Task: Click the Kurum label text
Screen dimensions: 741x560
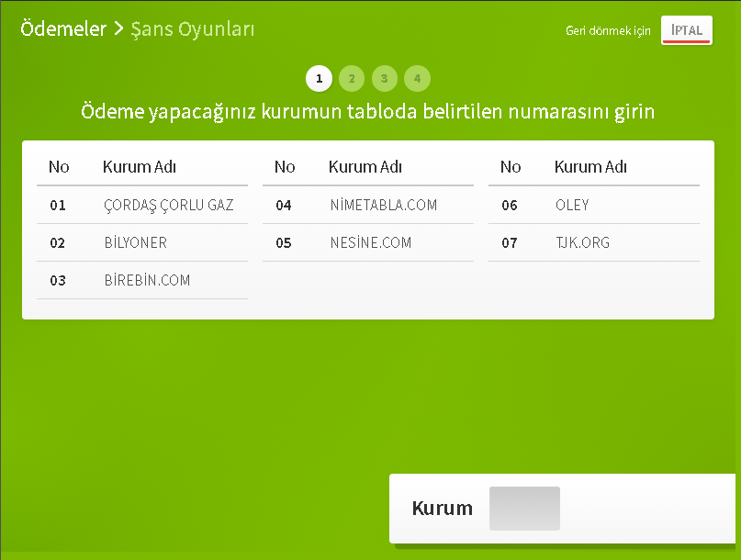Action: point(443,509)
